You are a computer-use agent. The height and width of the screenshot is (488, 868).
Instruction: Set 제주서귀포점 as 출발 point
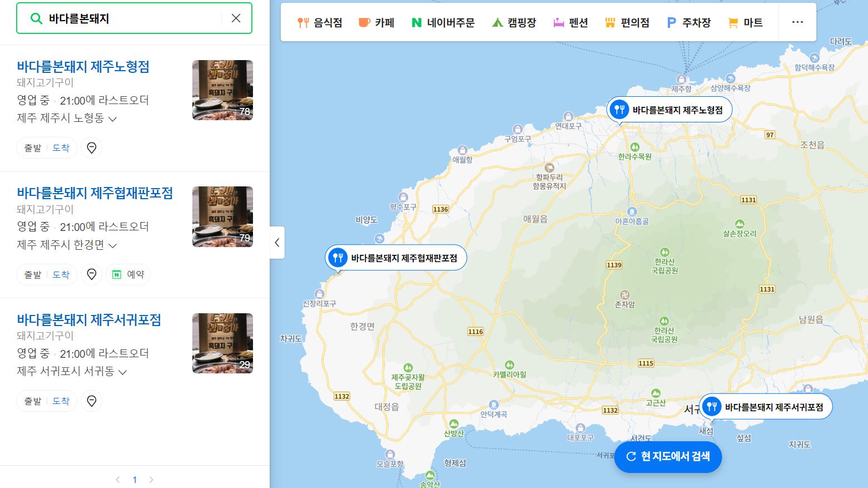click(33, 401)
